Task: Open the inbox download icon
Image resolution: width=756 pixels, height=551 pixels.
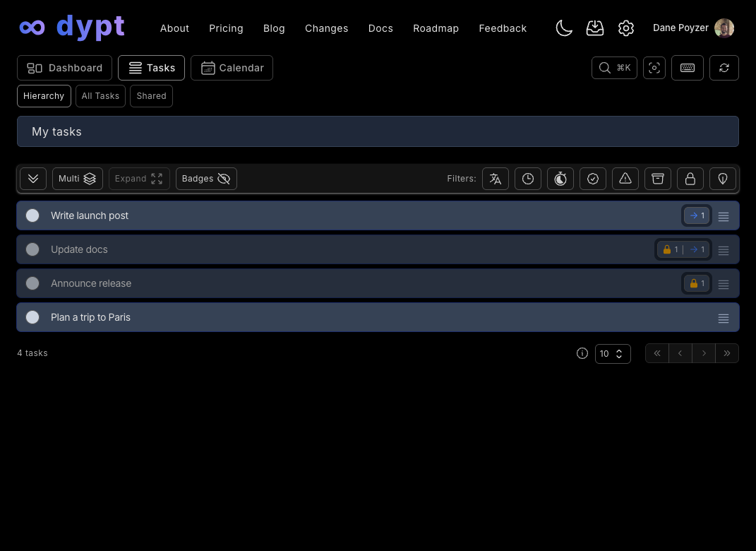Action: (595, 28)
